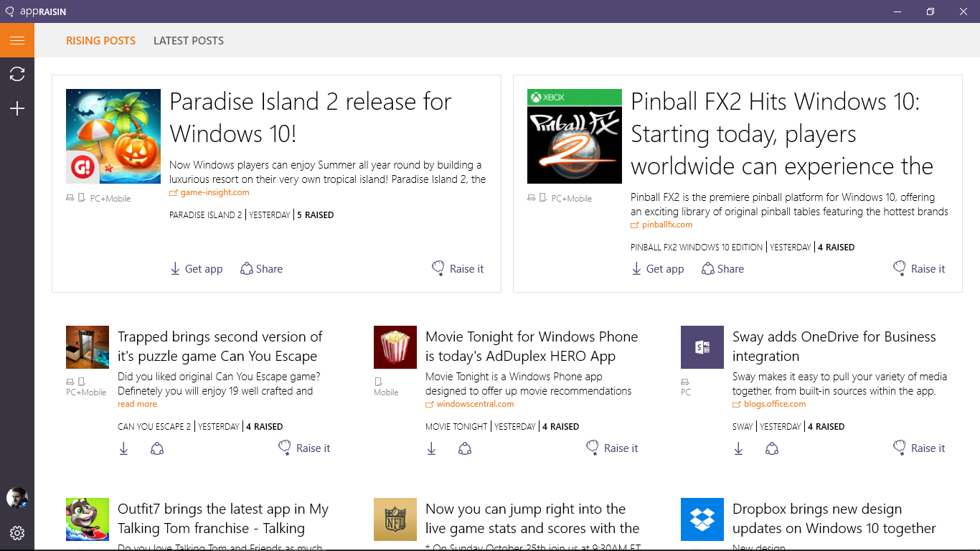
Task: Click the appRAISIN title bar logo
Action: coord(36,11)
